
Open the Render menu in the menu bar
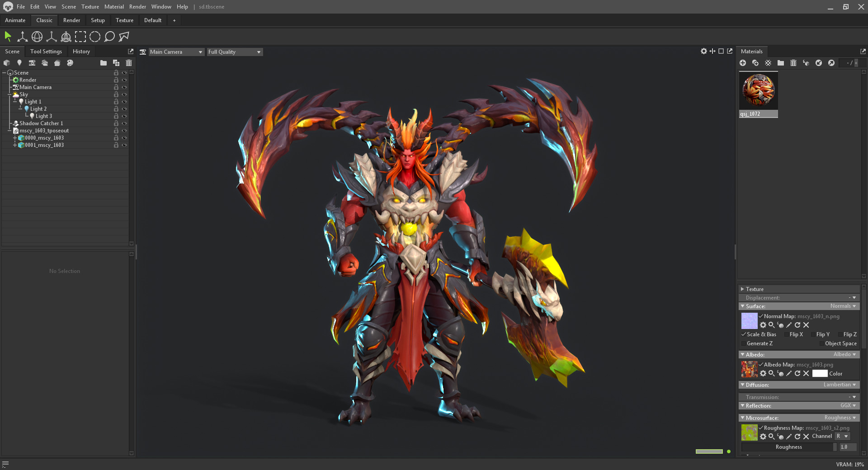point(137,7)
